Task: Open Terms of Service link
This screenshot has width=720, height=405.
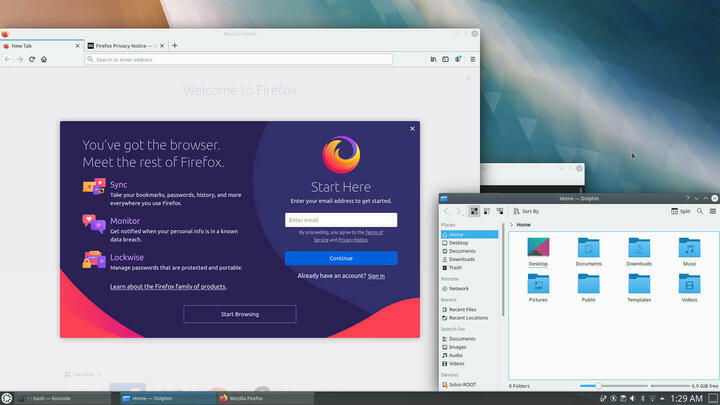Action: pos(348,236)
